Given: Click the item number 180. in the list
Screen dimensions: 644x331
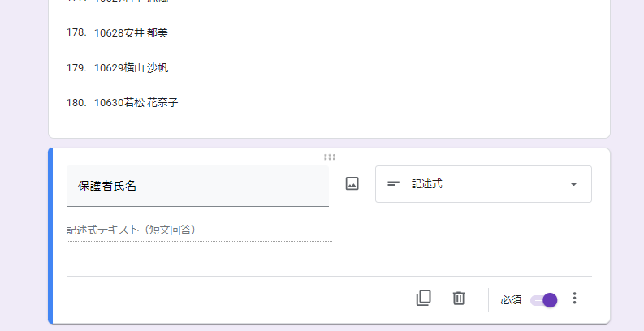Looking at the screenshot, I should pos(76,102).
